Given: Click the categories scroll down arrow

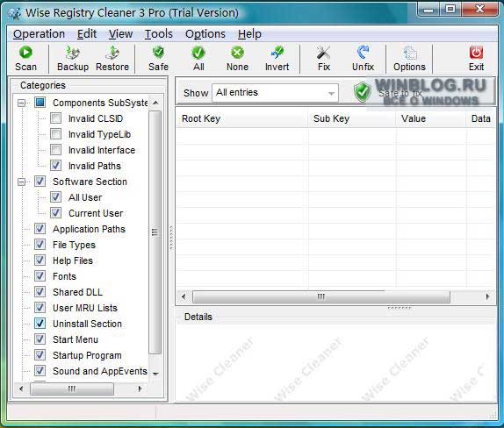Looking at the screenshot, I should 155,374.
